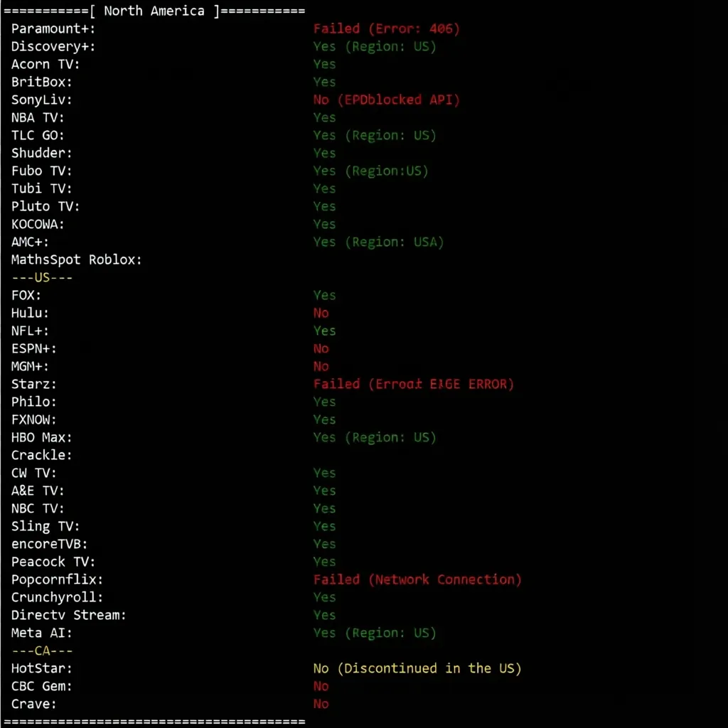Screen dimensions: 728x728
Task: Select the 'Paramount+:' service label
Action: (x=53, y=28)
